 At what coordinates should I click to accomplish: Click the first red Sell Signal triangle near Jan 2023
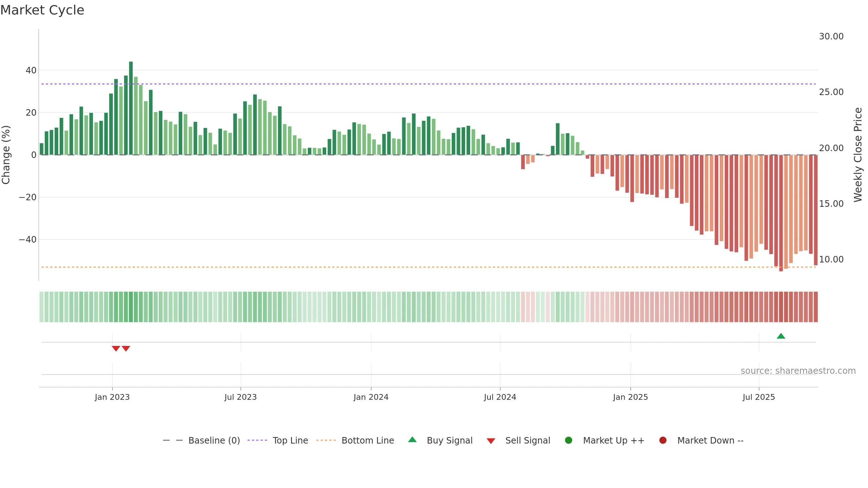(116, 348)
